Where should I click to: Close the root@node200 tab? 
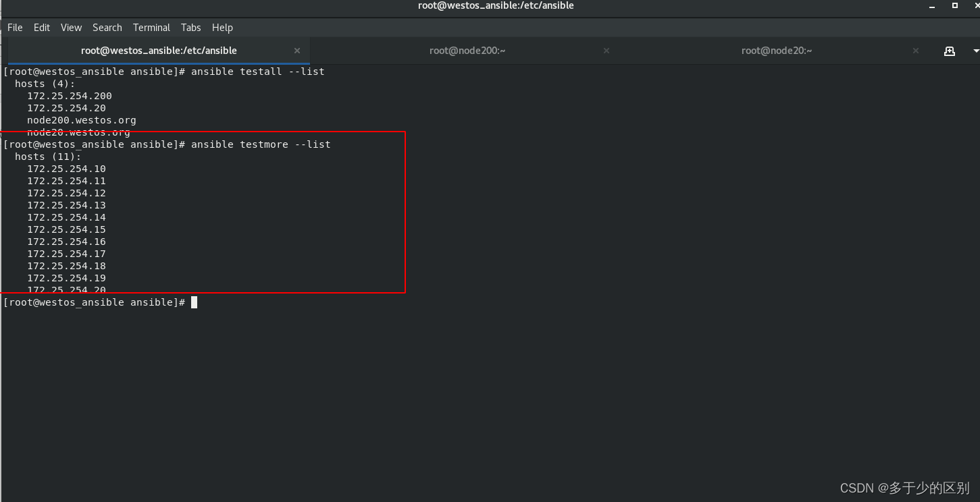[x=607, y=51]
